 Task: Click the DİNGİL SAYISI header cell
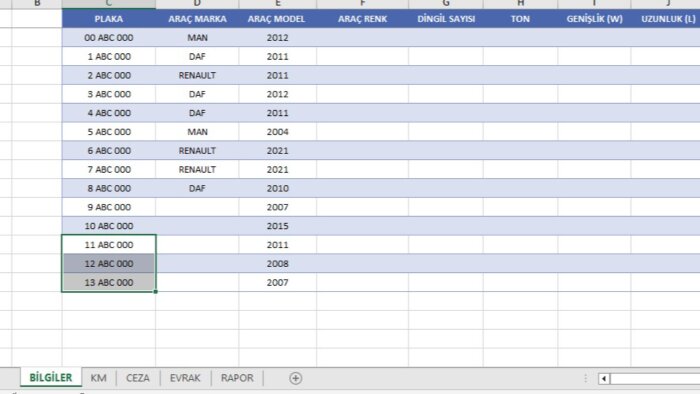click(446, 19)
